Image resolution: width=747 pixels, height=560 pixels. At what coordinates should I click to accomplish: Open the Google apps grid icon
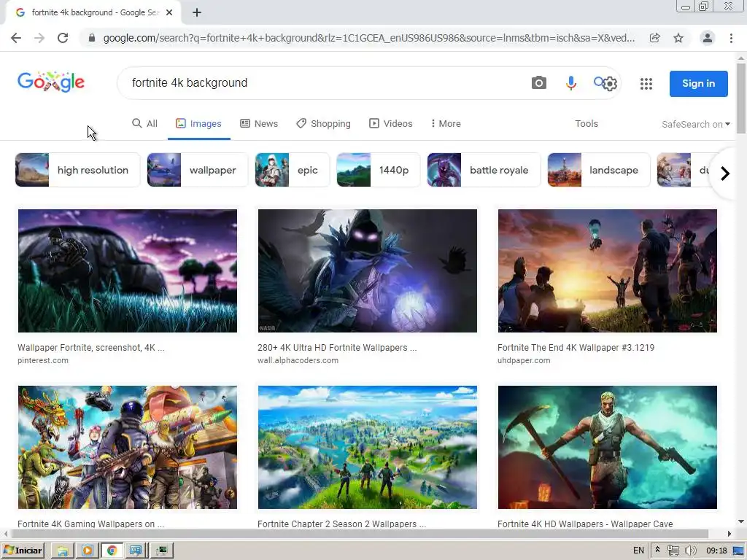point(646,84)
